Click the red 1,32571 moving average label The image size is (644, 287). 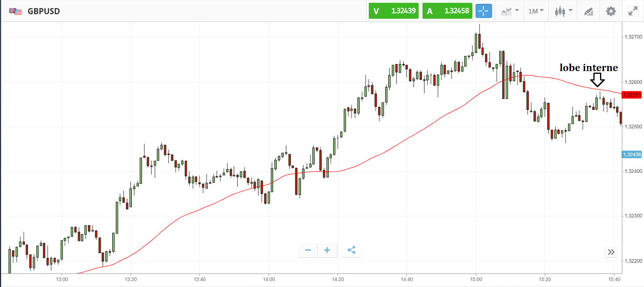631,95
